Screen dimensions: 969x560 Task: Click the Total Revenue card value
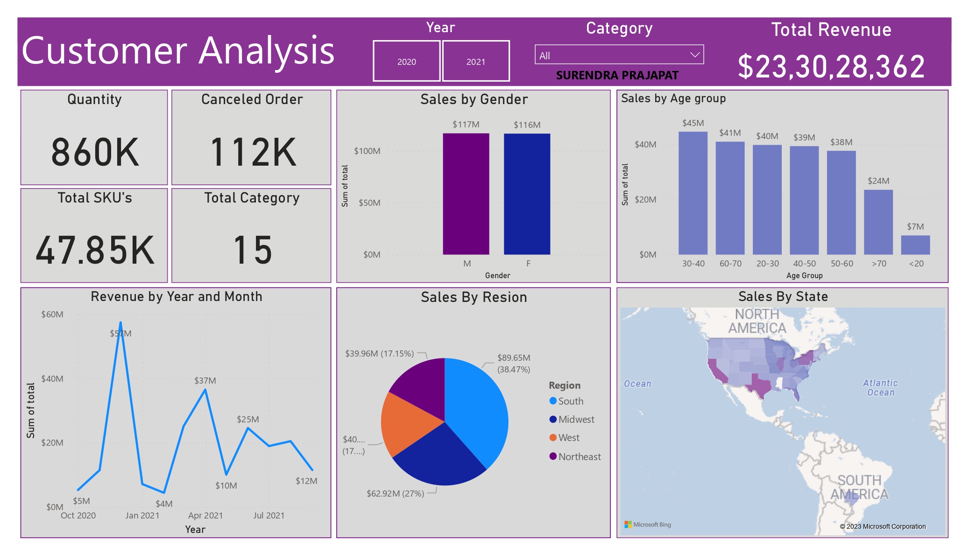click(831, 66)
